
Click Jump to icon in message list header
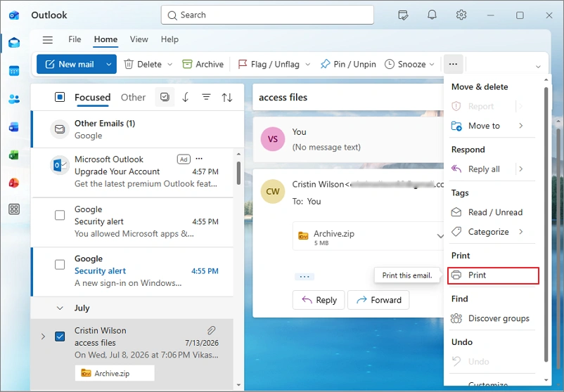click(186, 97)
